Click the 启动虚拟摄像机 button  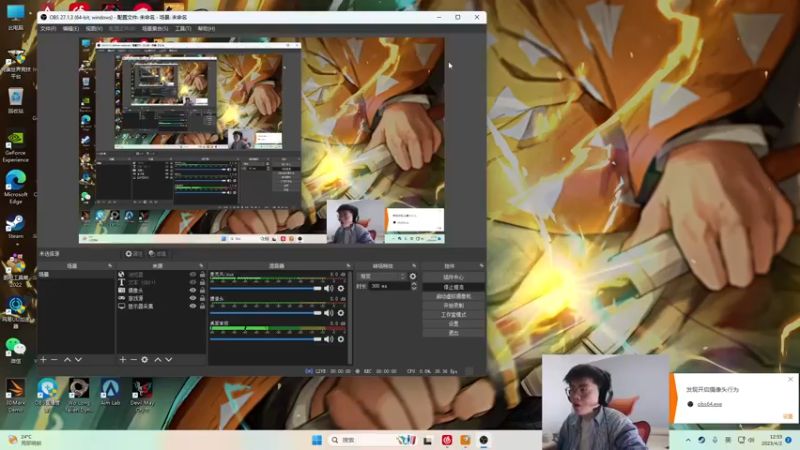tap(454, 296)
